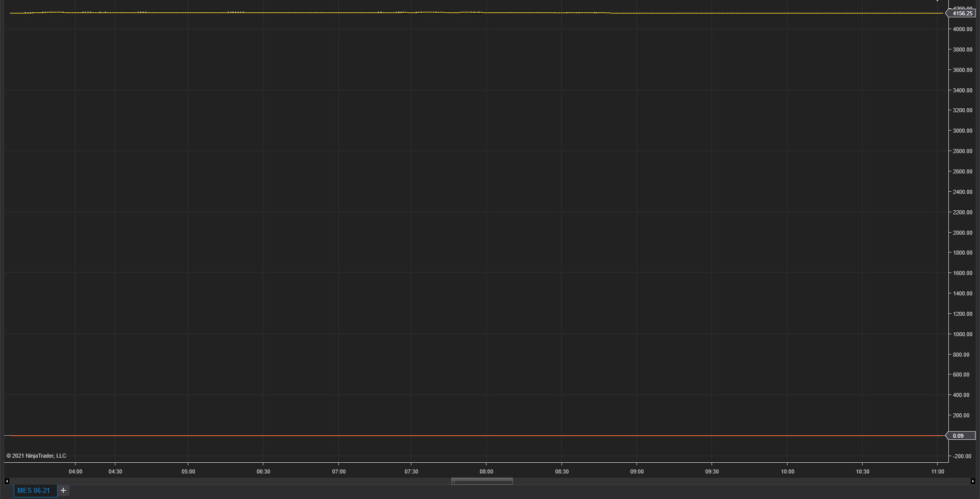Click the 09:00 time axis label
The image size is (980, 499).
637,471
